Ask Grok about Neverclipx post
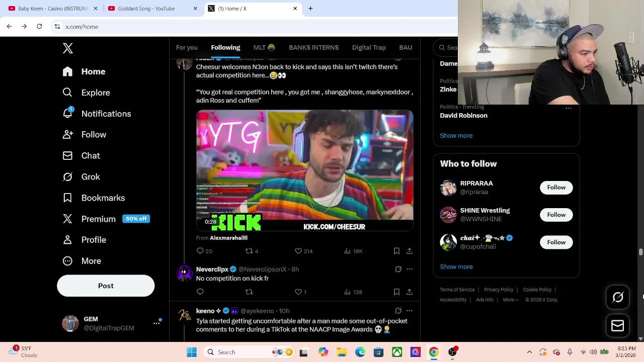 tap(398, 269)
